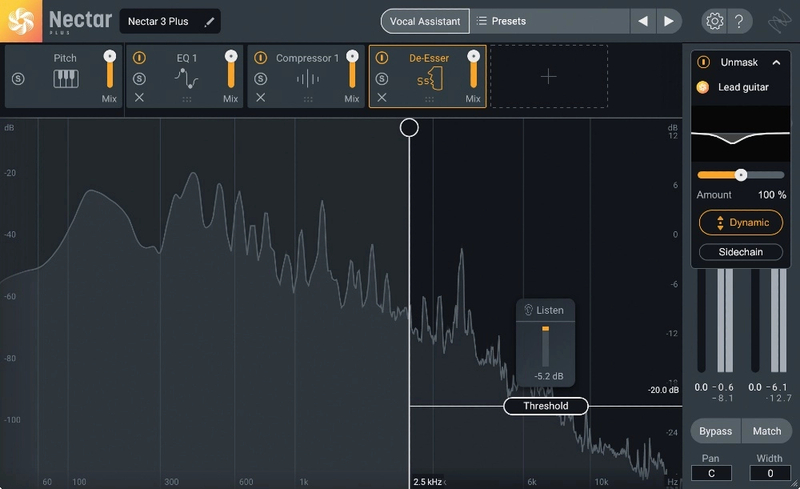Click the -20.0 dB threshold value

click(x=663, y=390)
